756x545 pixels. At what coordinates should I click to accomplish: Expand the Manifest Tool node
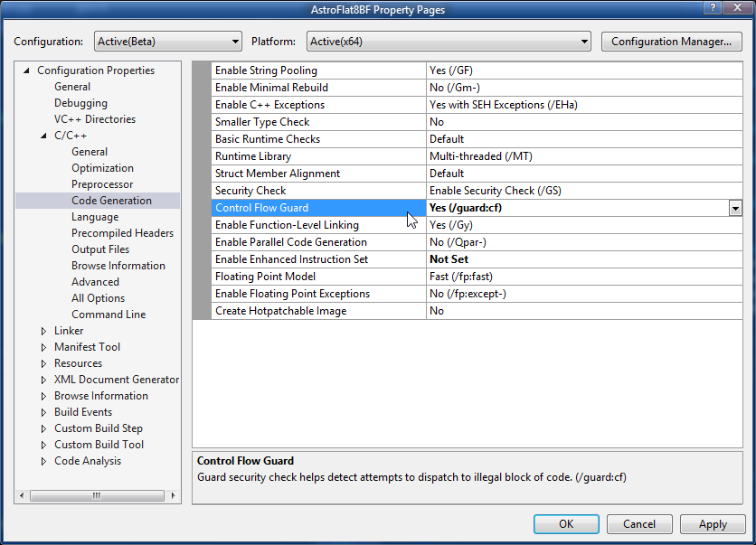click(44, 347)
